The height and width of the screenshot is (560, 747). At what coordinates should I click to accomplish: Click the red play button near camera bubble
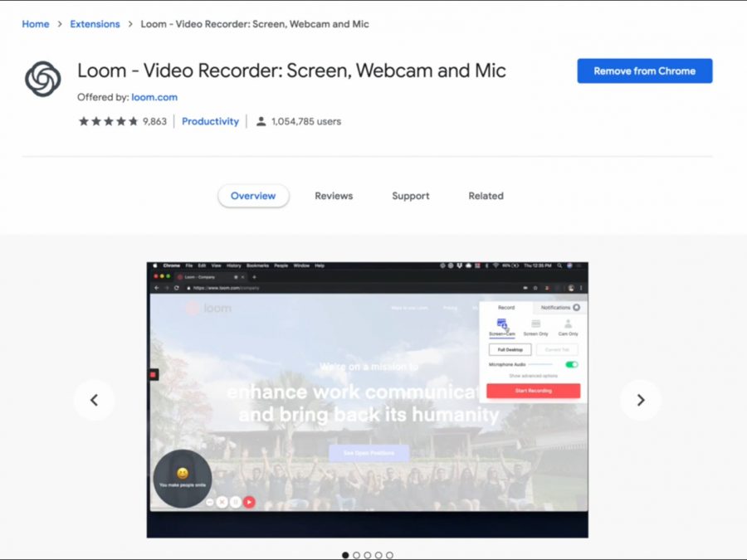point(249,502)
